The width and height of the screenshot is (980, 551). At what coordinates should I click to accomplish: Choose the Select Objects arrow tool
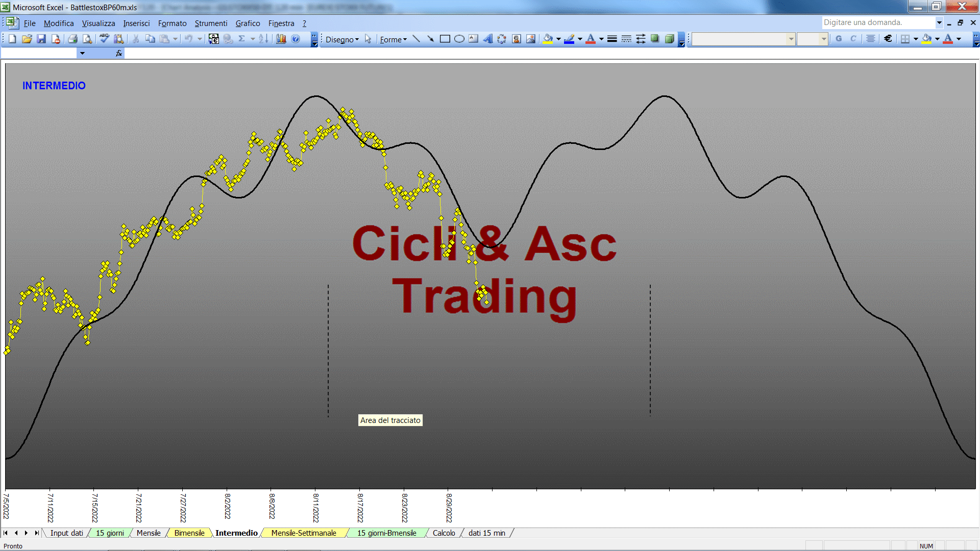pos(368,39)
